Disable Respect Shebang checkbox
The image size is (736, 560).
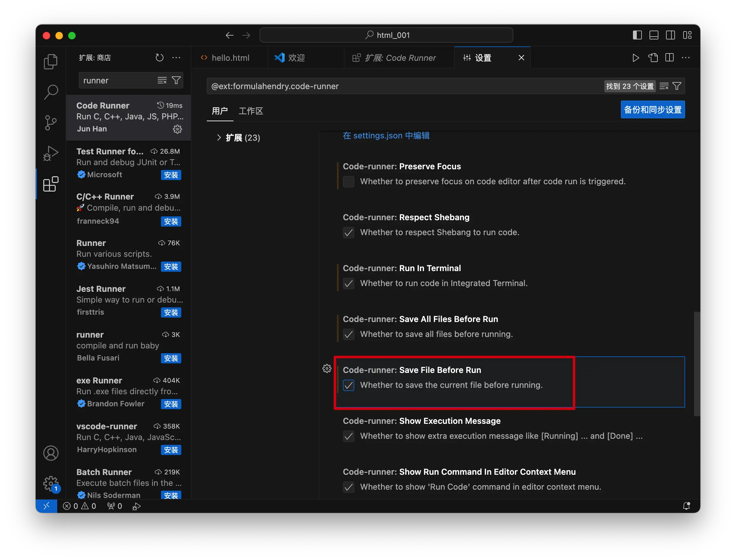tap(349, 232)
